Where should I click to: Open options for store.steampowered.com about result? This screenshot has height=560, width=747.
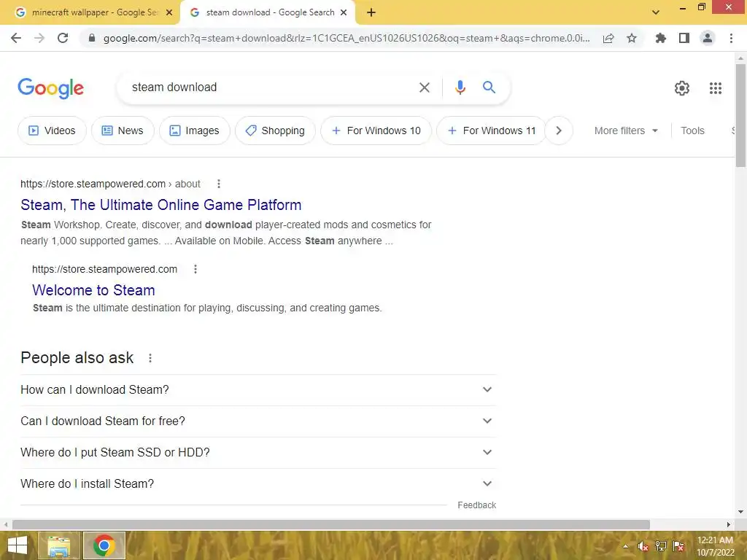219,184
